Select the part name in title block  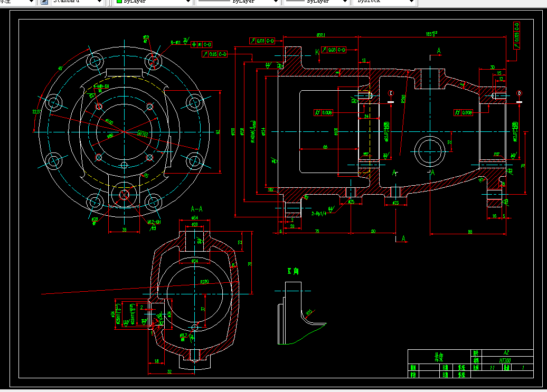click(439, 357)
